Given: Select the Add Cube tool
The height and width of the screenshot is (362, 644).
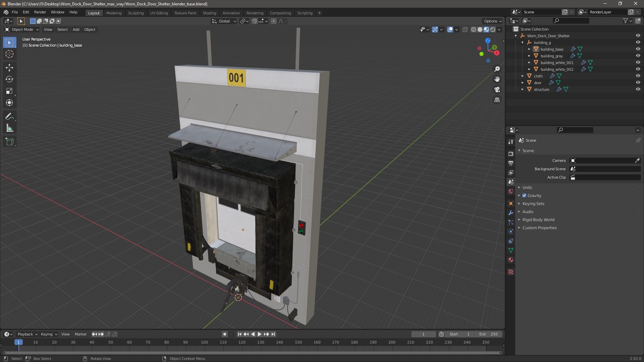Looking at the screenshot, I should 9,142.
